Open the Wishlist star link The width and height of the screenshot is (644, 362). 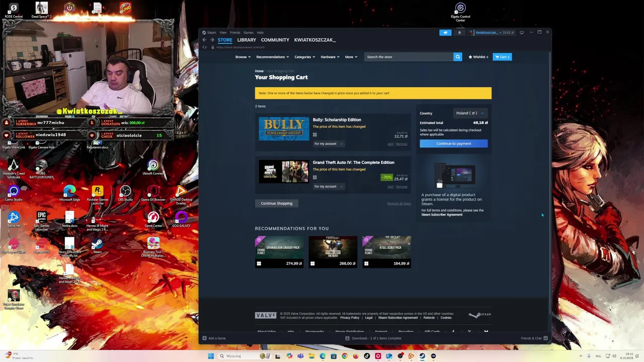coord(478,57)
